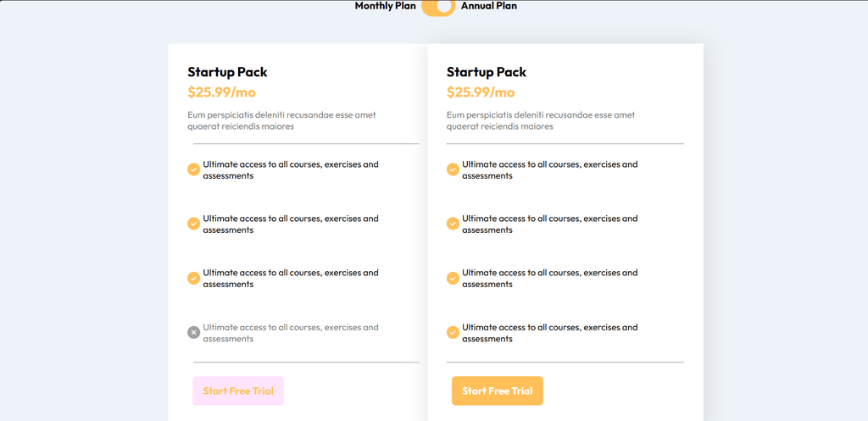The height and width of the screenshot is (421, 868).
Task: Click the grayed-out feature text in left card
Action: 291,333
